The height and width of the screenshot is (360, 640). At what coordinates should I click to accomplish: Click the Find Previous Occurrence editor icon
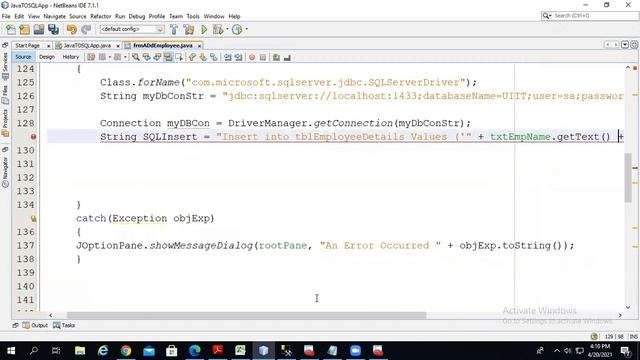pyautogui.click(x=146, y=58)
